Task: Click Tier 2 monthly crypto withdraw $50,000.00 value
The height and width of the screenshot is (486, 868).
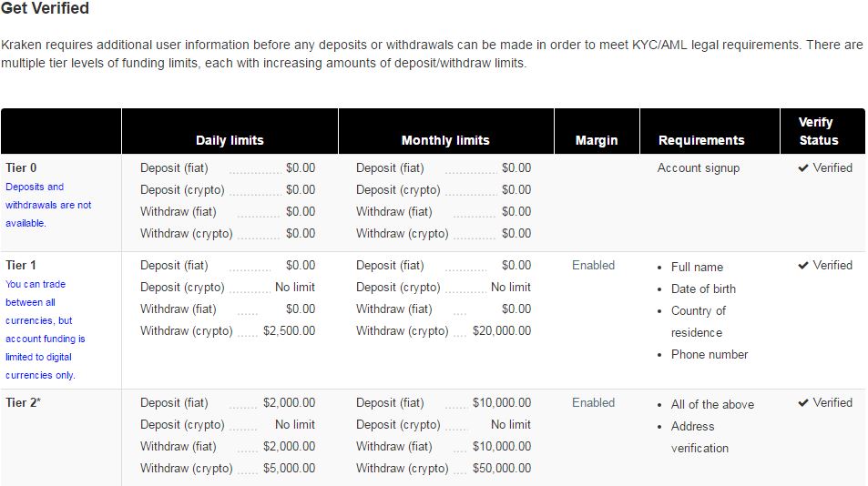Action: click(x=502, y=469)
